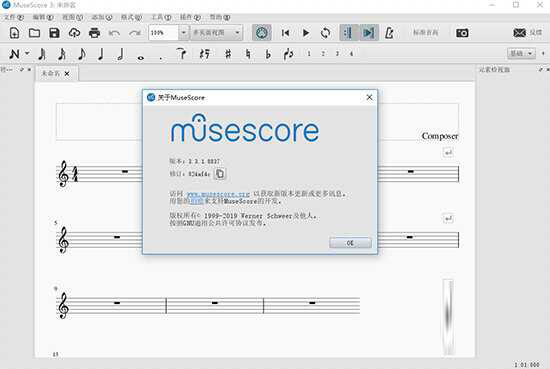This screenshot has width=550, height=369.
Task: Open the Add menu 添加(A)
Action: click(102, 17)
